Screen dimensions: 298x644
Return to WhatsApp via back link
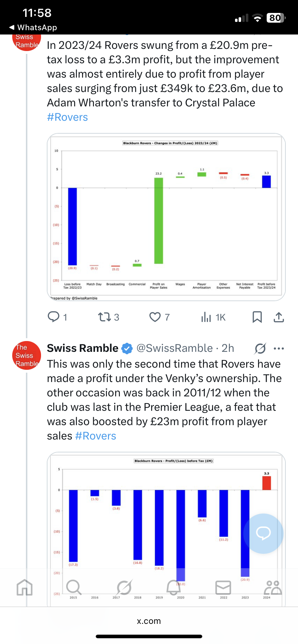tap(33, 27)
